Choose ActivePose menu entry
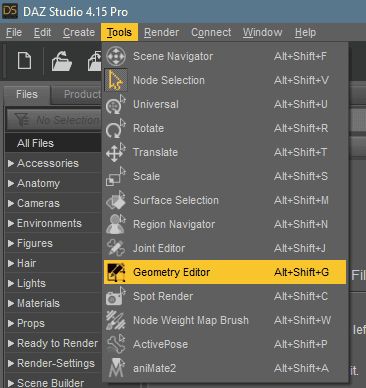 (225, 344)
